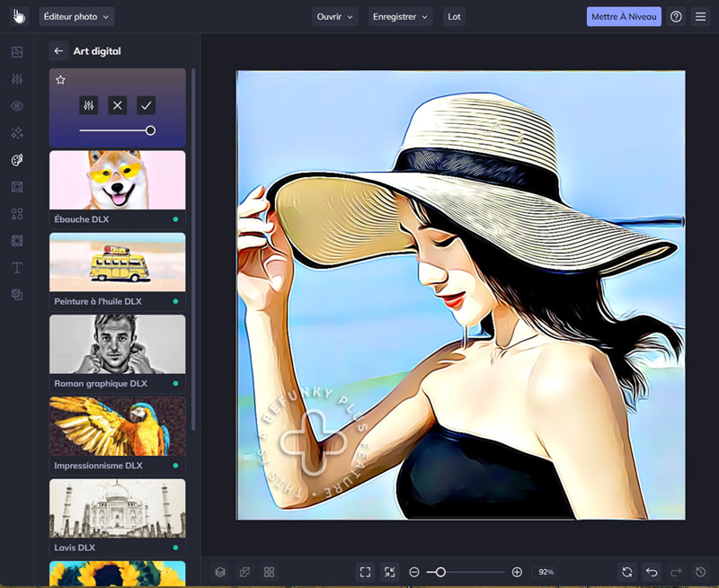The image size is (719, 588).
Task: Click the help question mark icon
Action: (676, 16)
